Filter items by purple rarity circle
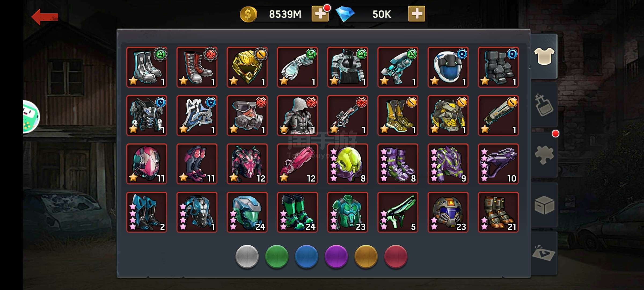Viewport: 644px width, 290px height. click(x=336, y=256)
